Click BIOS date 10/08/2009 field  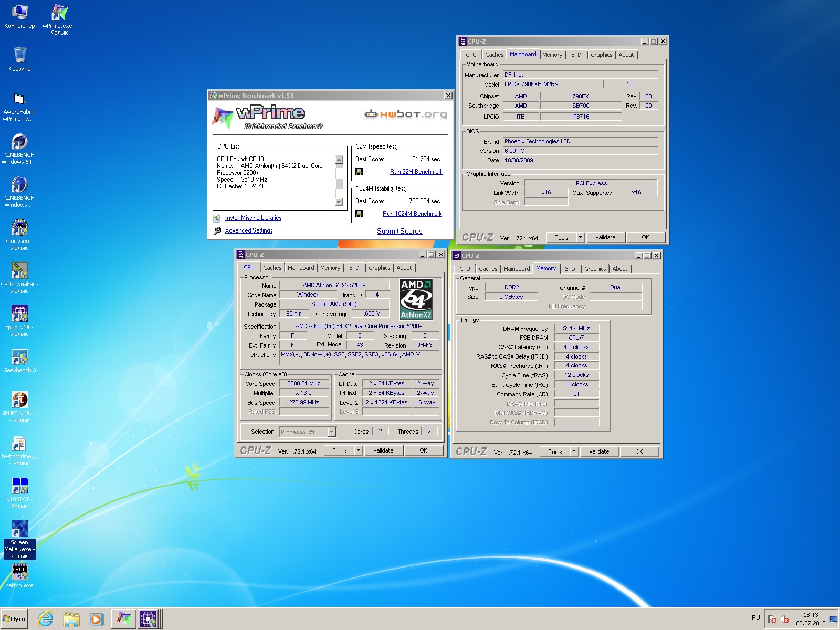click(x=580, y=161)
